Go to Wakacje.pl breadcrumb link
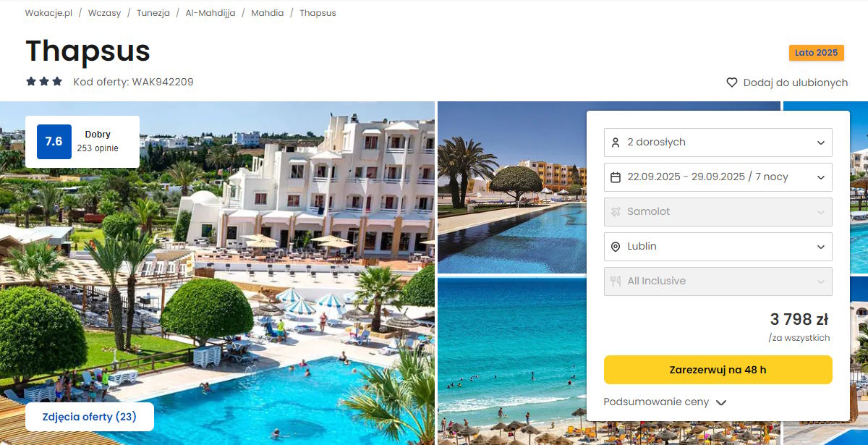This screenshot has height=445, width=868. pyautogui.click(x=48, y=13)
